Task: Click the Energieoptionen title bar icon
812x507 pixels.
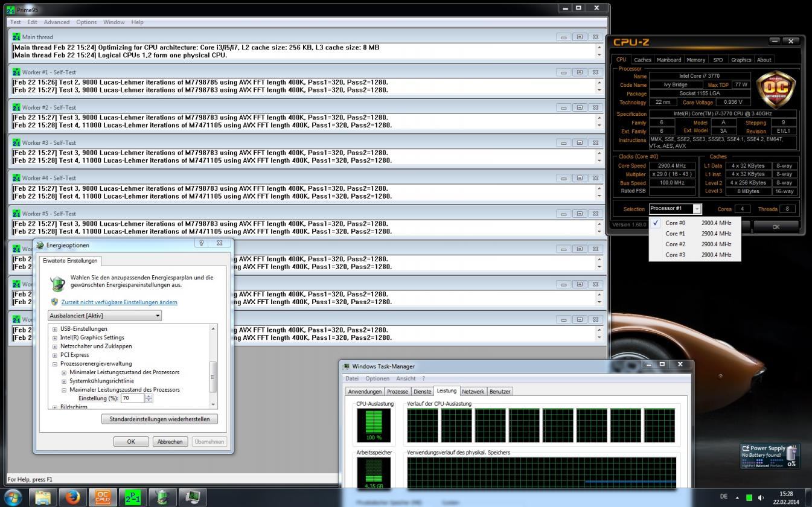Action: (x=40, y=245)
